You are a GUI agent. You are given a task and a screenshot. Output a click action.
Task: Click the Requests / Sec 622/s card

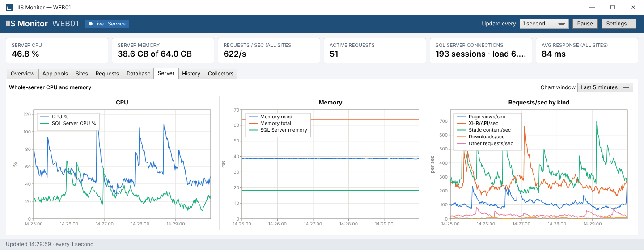pos(269,50)
